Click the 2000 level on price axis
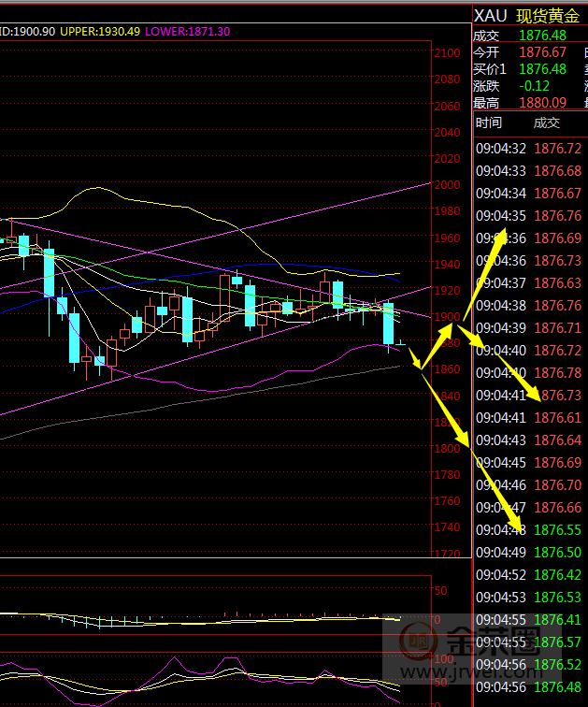 (x=447, y=185)
